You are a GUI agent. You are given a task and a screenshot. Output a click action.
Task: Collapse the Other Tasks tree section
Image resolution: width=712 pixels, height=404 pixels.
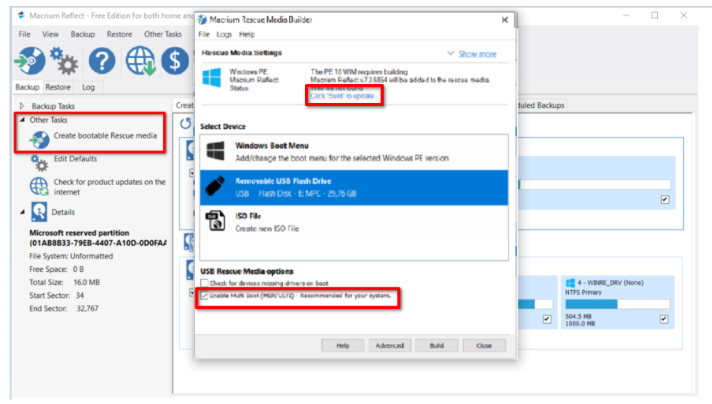point(22,120)
